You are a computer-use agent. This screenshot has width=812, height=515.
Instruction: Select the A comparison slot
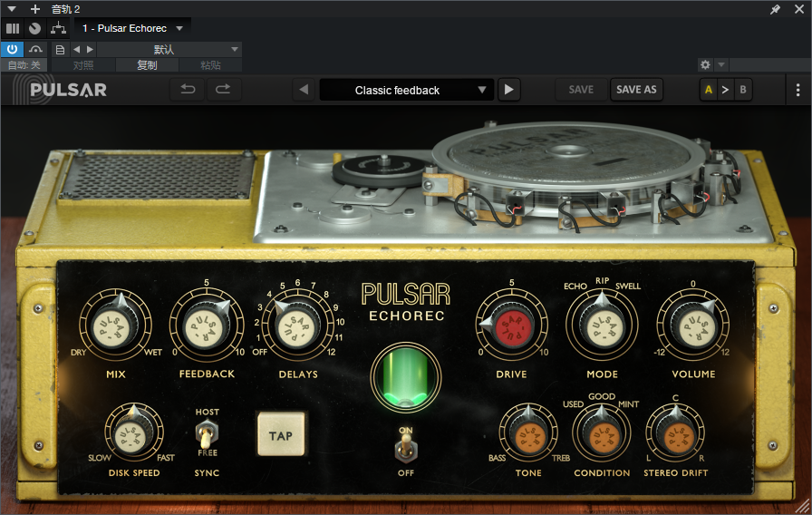[x=709, y=90]
